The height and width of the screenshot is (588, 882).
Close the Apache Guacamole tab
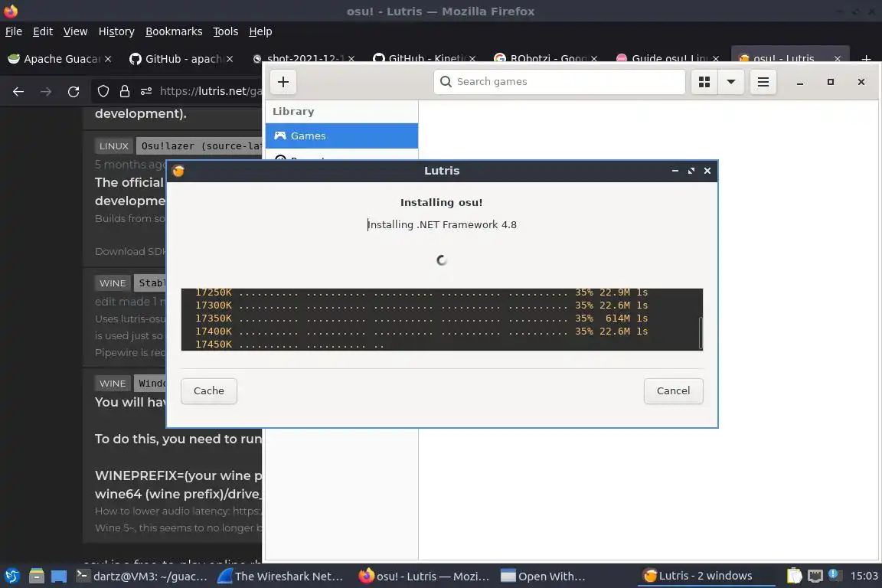pyautogui.click(x=108, y=58)
